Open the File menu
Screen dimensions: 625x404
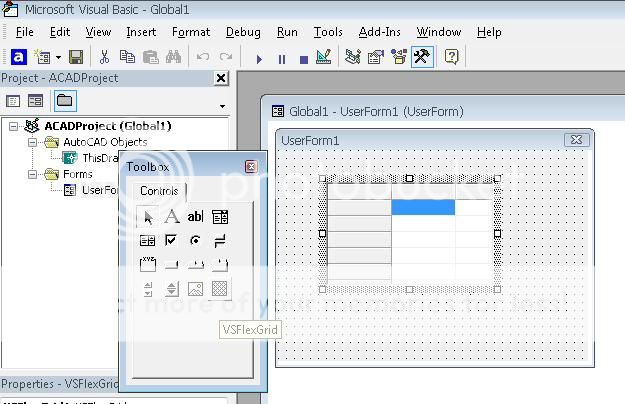click(x=25, y=32)
